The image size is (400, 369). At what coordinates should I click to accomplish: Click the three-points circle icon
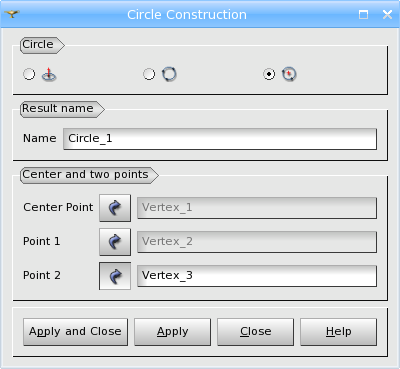pos(169,74)
